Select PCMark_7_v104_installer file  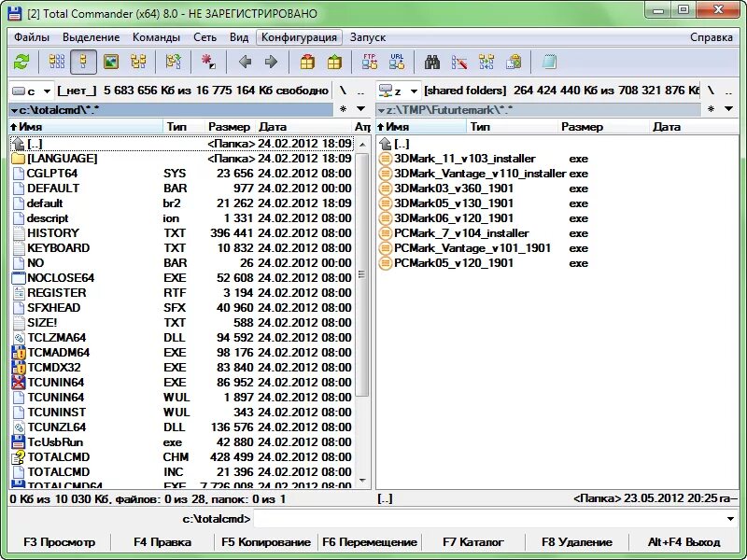point(557,233)
